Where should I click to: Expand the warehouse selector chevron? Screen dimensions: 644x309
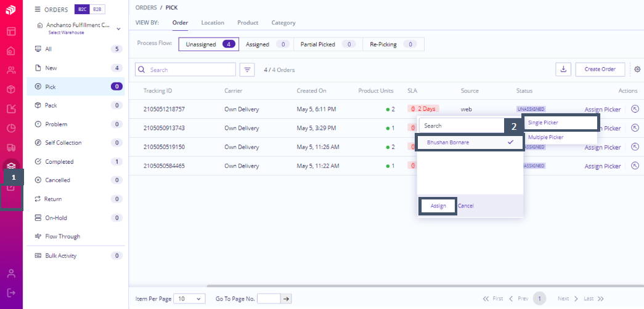119,29
